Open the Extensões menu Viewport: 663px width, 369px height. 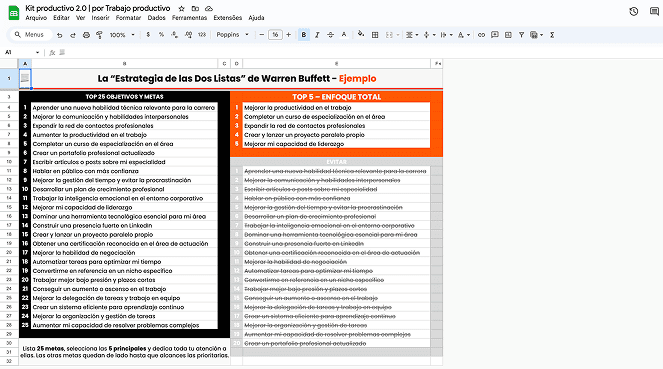click(227, 18)
